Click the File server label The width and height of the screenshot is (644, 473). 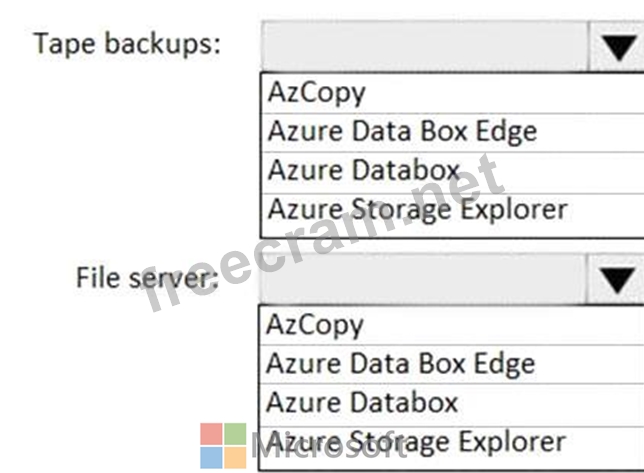pos(146,276)
